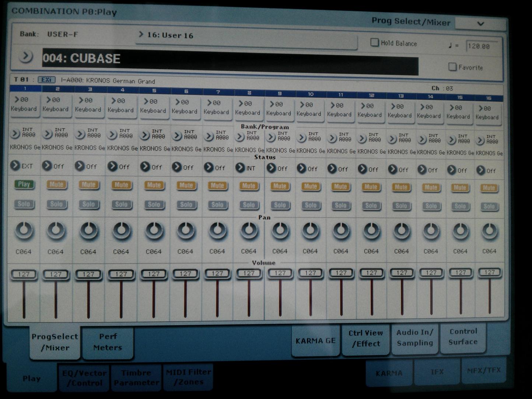Toggle Mute on timbre 15
The image size is (532, 399).
coord(460,188)
